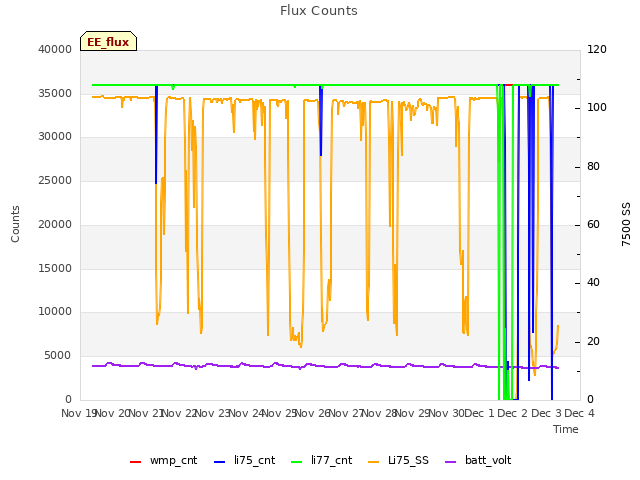Click the purple batt_volt legend swatch
Viewport: 640px width, 480px height.
pos(451,462)
